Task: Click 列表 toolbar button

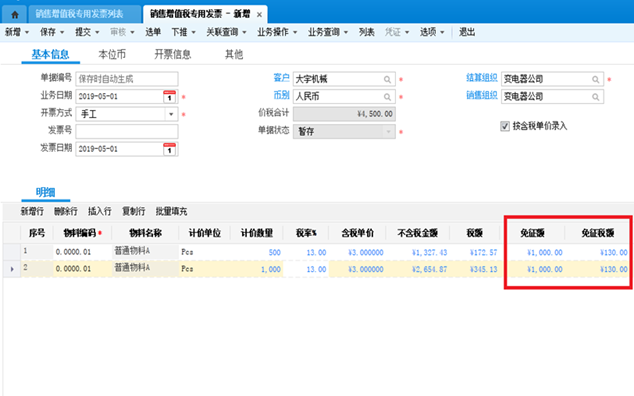Action: click(366, 32)
